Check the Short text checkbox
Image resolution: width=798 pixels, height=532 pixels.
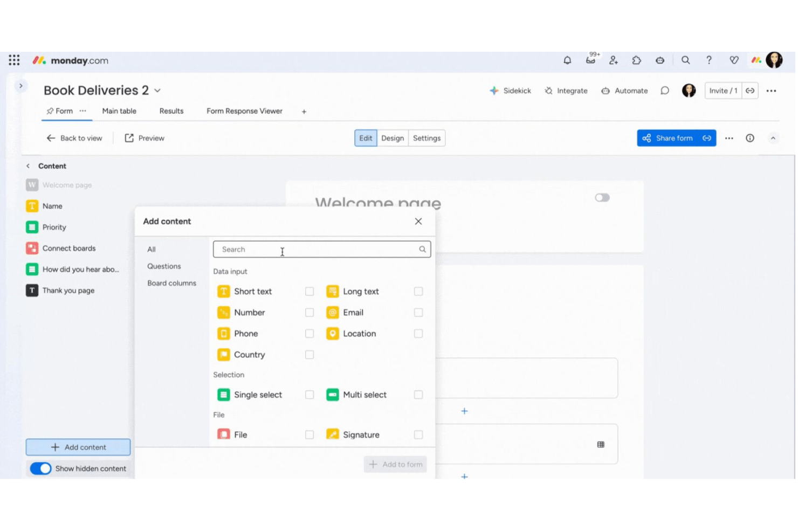click(x=309, y=292)
